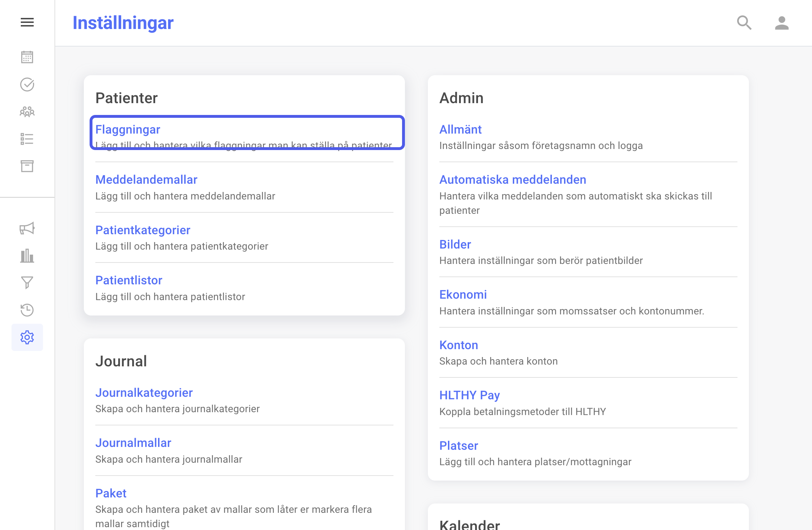Click the Admin section heading
The image size is (812, 530).
coord(462,98)
